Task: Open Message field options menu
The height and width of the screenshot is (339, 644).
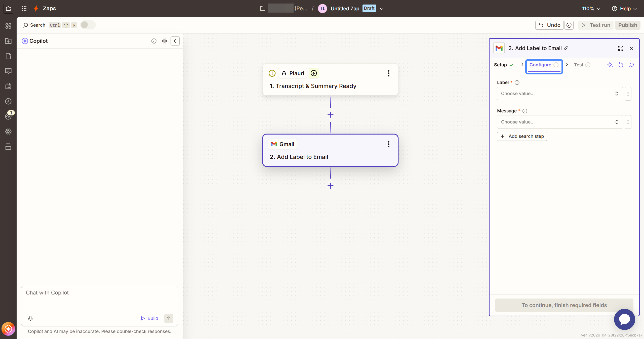Action: pos(628,122)
